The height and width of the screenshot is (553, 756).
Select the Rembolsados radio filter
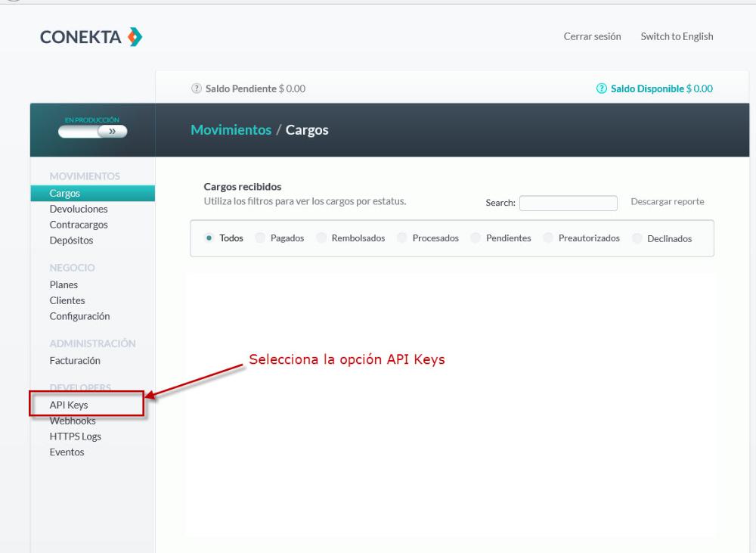coord(321,238)
